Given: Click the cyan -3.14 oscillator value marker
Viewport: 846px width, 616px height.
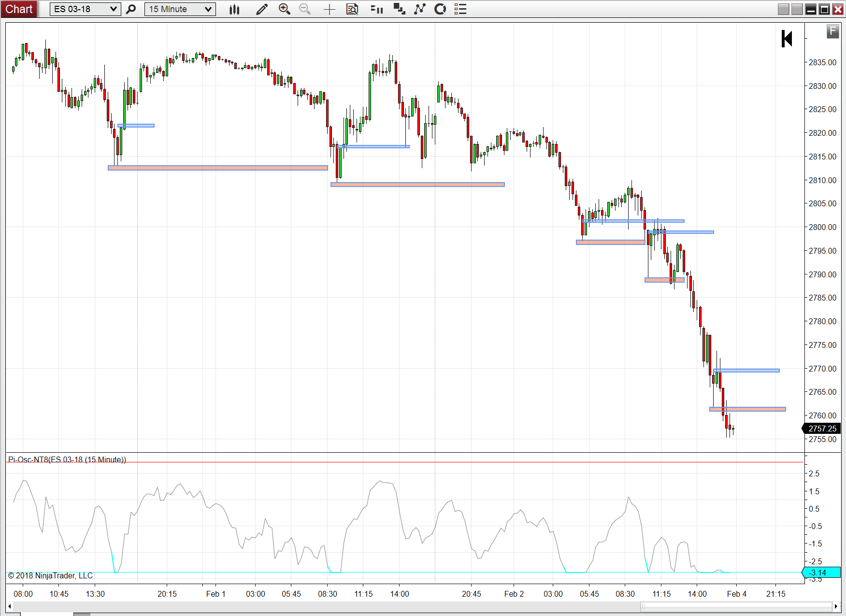Looking at the screenshot, I should (822, 573).
